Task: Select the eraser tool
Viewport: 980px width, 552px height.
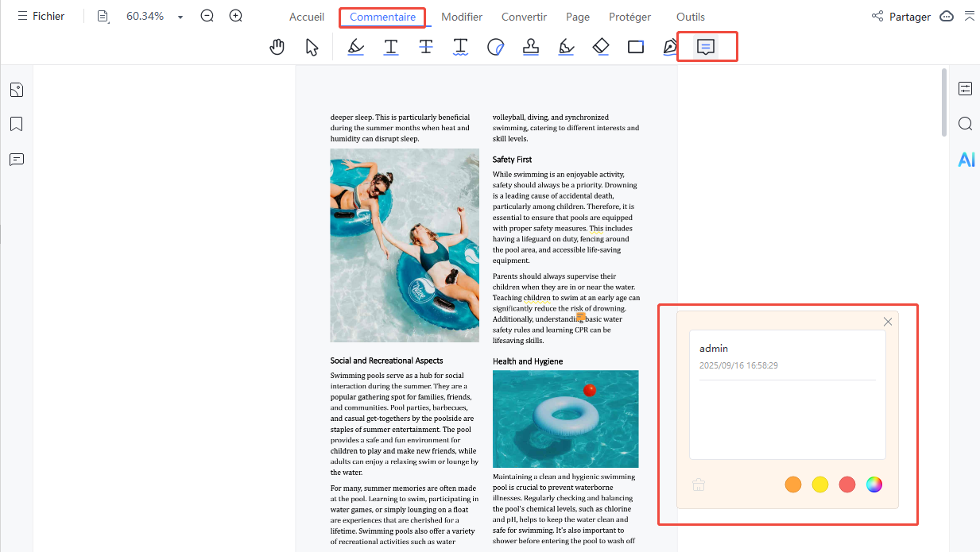Action: click(x=601, y=47)
